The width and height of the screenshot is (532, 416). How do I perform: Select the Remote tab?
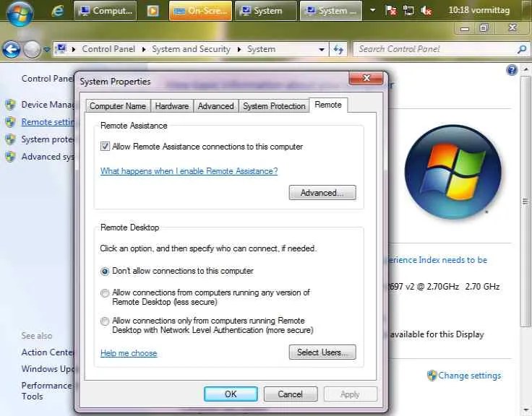coord(328,105)
